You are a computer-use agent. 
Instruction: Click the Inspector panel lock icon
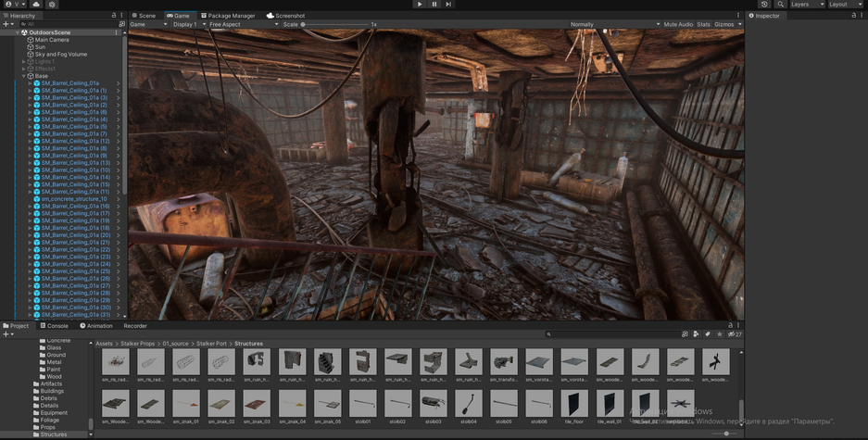click(x=852, y=16)
